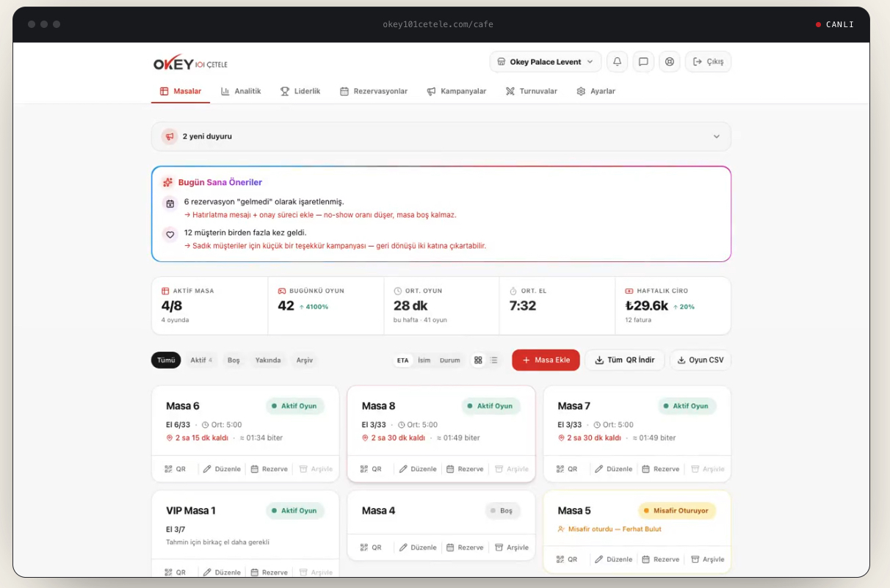Click the Misafir Oturuyor badge on Masa 5
Viewport: 890px width, 588px height.
coord(677,511)
